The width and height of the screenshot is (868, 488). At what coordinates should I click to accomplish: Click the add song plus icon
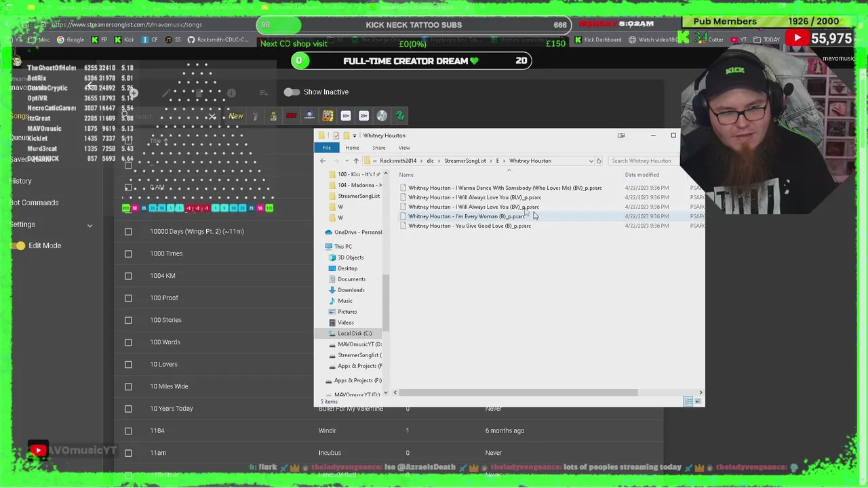point(134,93)
